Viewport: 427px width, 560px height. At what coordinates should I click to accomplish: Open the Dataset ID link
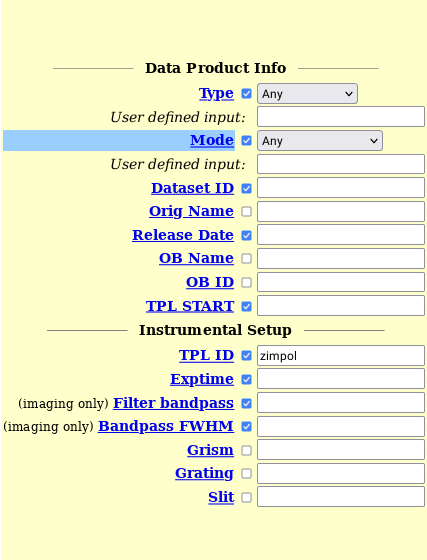(x=192, y=188)
